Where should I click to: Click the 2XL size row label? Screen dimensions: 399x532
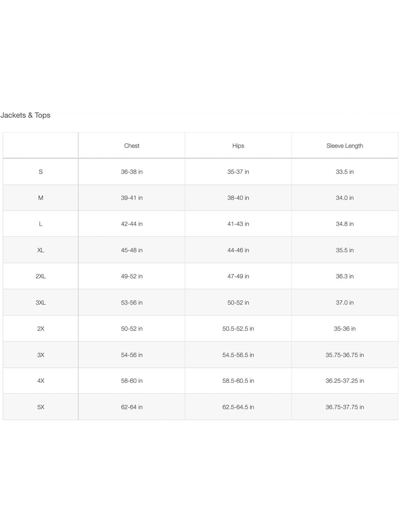(41, 276)
